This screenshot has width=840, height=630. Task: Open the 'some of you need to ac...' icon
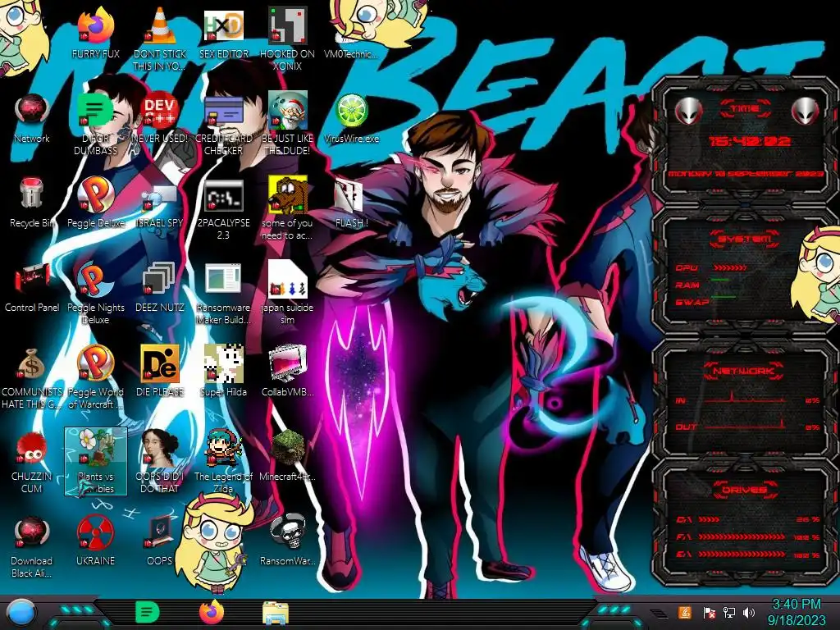pyautogui.click(x=287, y=195)
